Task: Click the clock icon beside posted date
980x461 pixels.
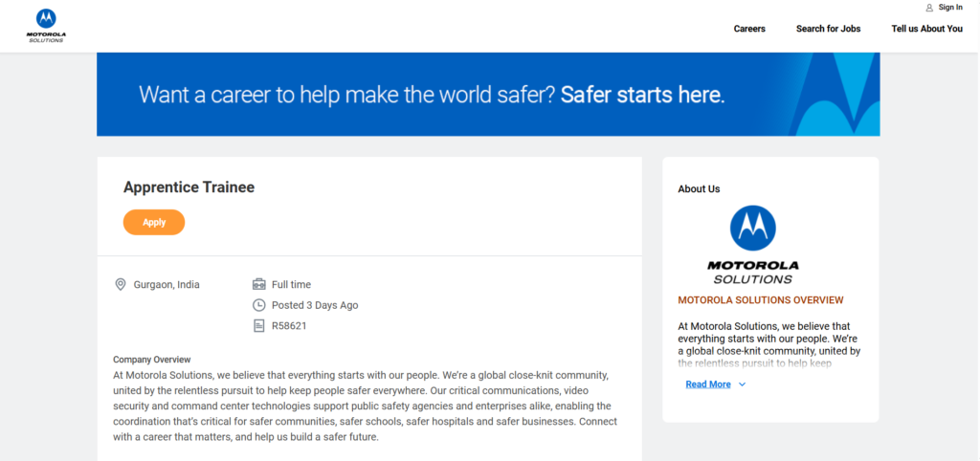Action: (258, 305)
